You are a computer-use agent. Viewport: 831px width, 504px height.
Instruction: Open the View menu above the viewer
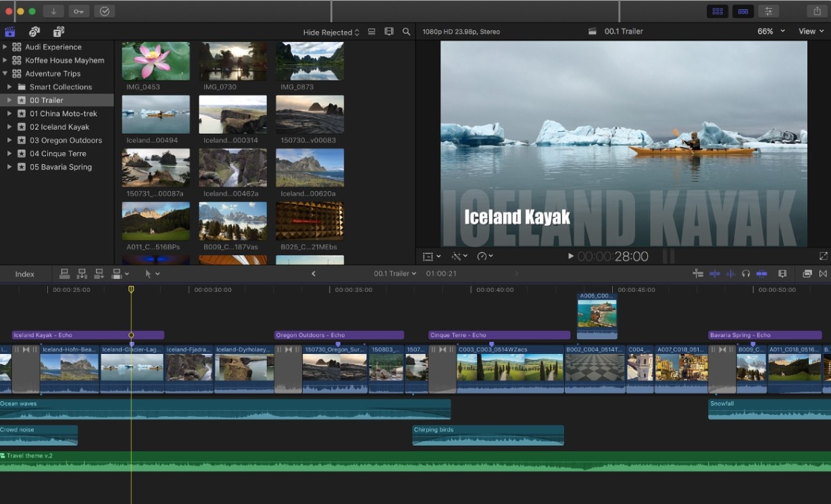coord(811,31)
